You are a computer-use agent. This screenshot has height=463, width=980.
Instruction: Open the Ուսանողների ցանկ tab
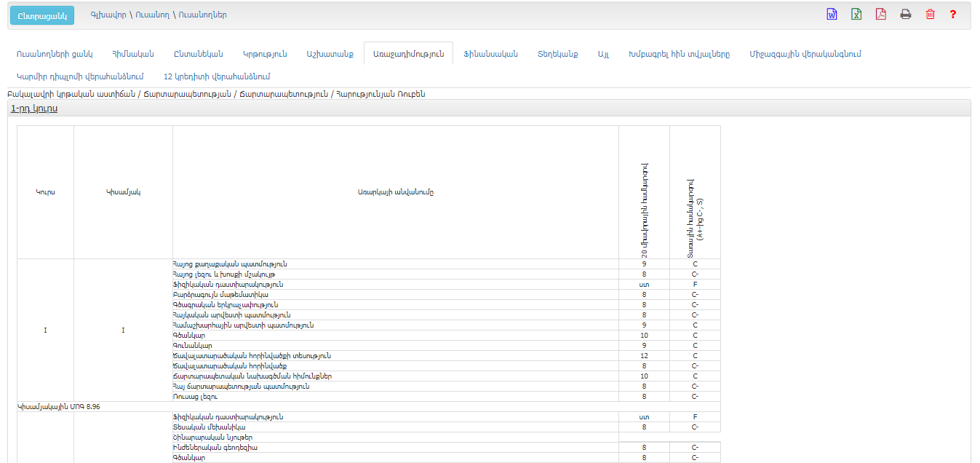pyautogui.click(x=55, y=54)
